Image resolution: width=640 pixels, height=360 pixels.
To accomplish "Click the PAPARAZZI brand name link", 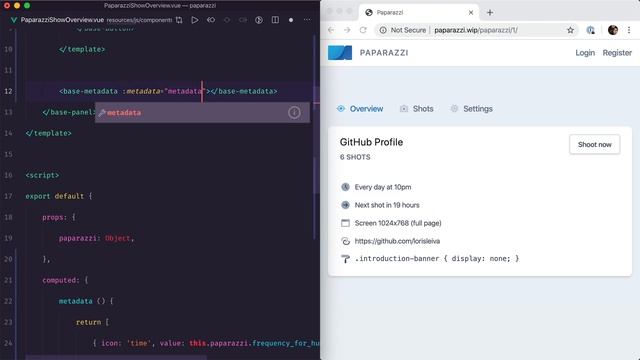I will pos(384,53).
